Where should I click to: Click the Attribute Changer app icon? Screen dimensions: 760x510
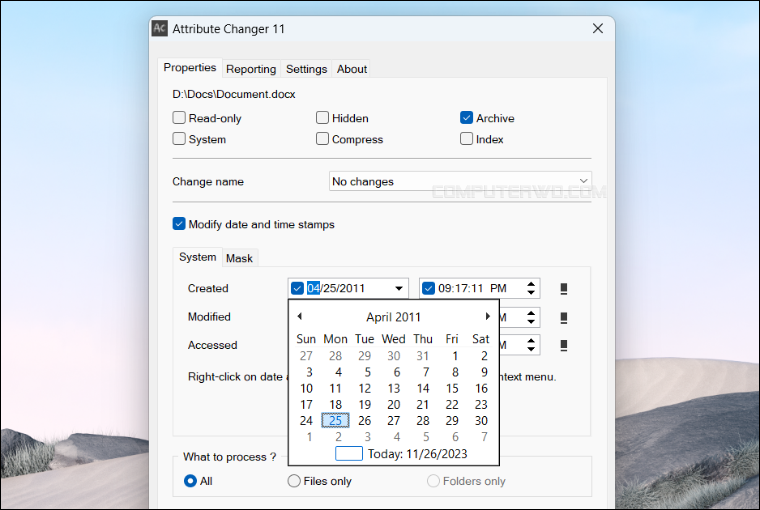[x=159, y=28]
